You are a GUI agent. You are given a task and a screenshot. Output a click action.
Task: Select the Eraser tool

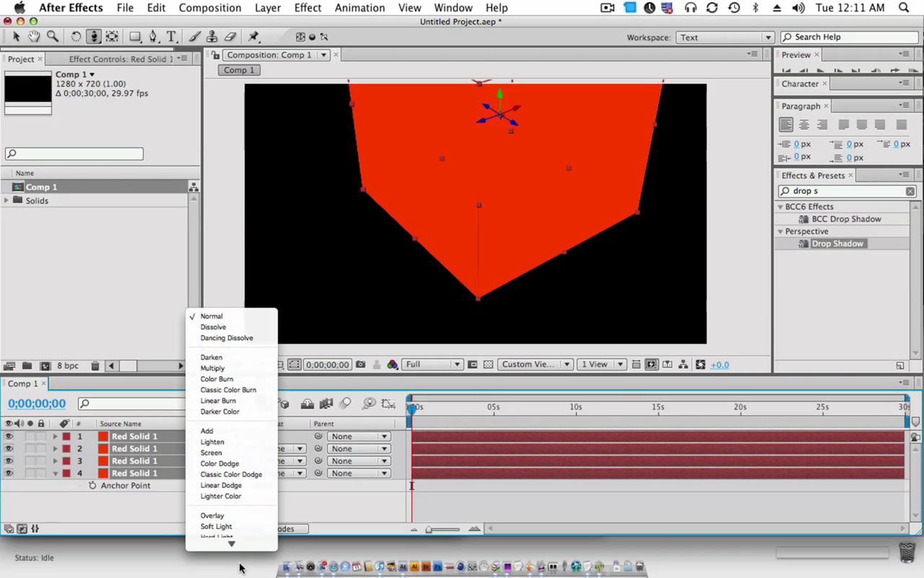click(230, 37)
